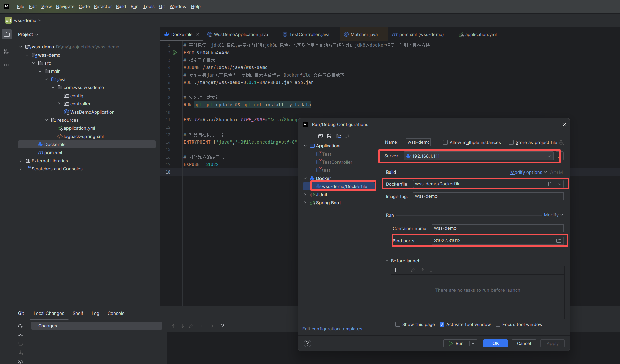Open the Server dropdown showing 192.168.1.111
Viewport: 620px width, 364px height.
pyautogui.click(x=478, y=156)
